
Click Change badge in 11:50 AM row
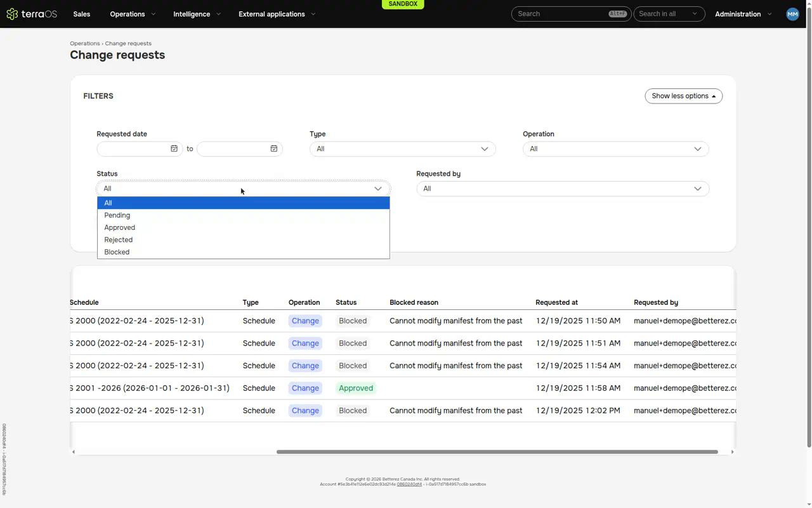coord(305,321)
